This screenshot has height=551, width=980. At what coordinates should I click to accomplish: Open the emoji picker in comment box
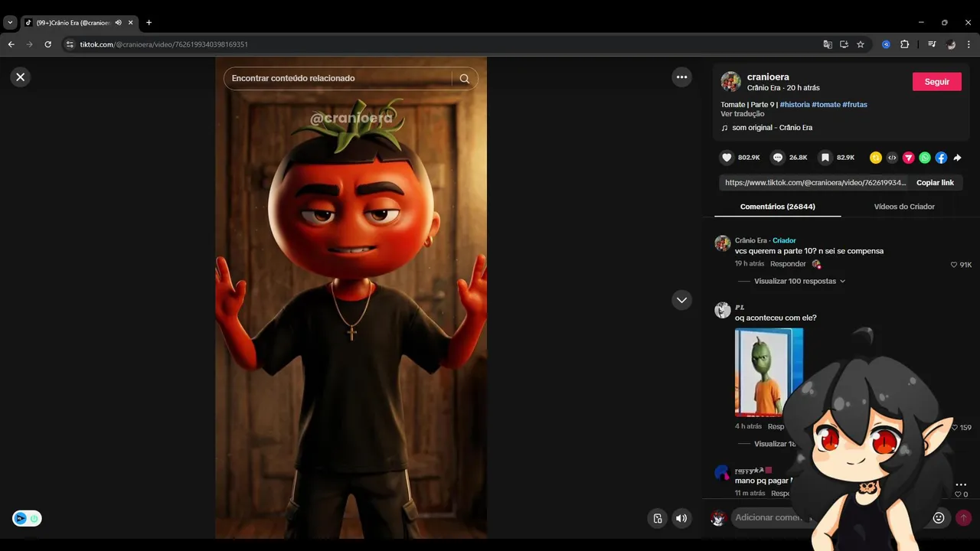click(939, 518)
